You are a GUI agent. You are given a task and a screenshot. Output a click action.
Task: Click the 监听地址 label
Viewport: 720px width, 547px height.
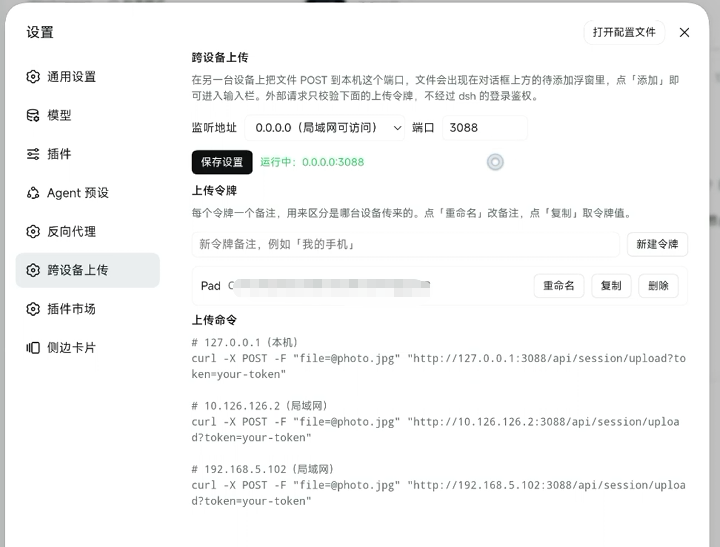click(x=214, y=128)
